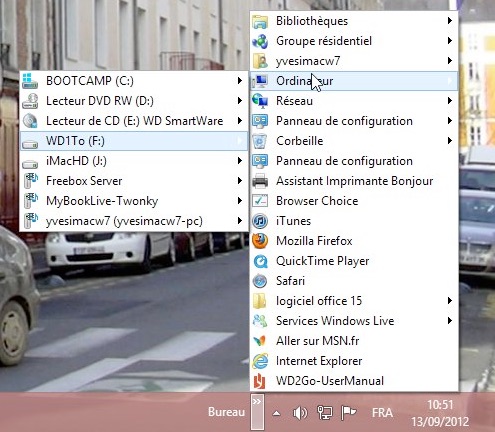The height and width of the screenshot is (432, 495).
Task: Click the yvesimacw7 user folder icon
Action: tap(260, 61)
